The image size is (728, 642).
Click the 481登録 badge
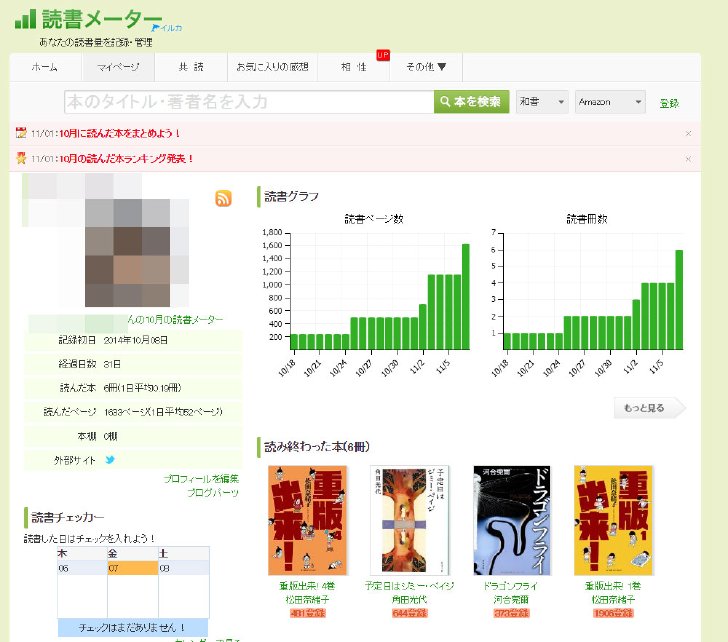pyautogui.click(x=307, y=613)
